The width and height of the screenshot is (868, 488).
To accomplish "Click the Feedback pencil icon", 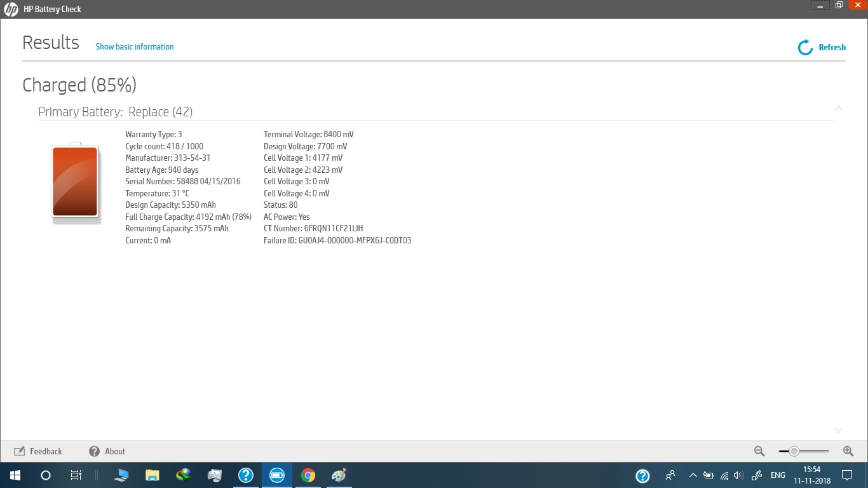I will 18,451.
